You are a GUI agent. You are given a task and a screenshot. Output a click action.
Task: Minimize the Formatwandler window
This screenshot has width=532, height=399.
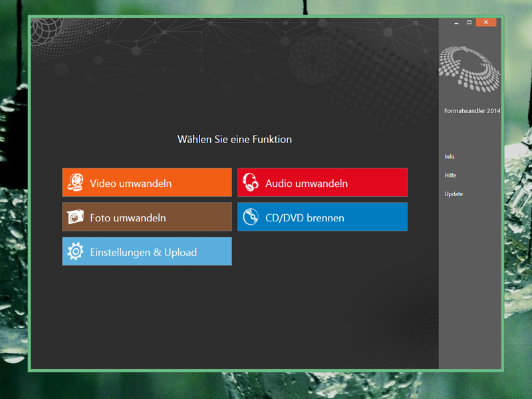point(456,23)
